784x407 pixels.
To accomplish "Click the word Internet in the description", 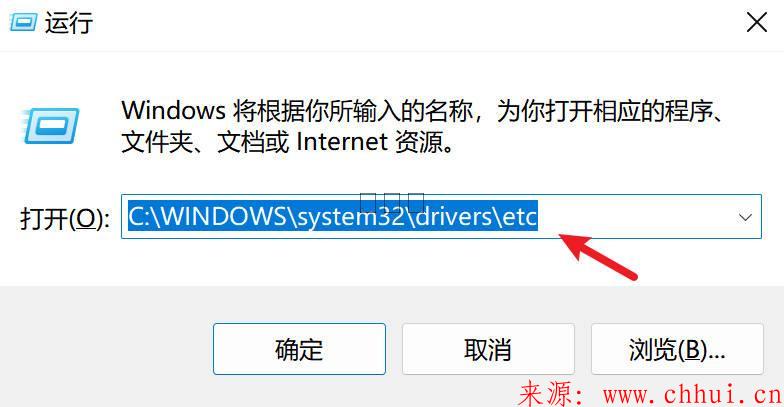I will click(342, 142).
